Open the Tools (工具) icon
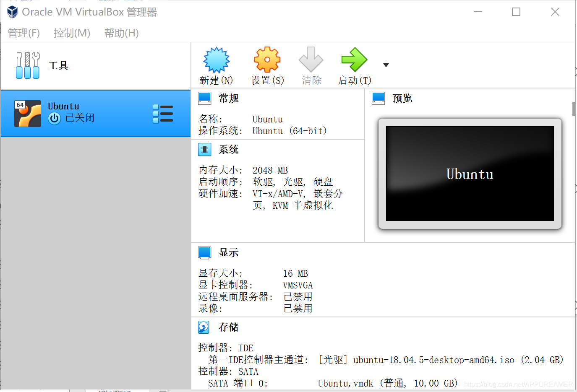The width and height of the screenshot is (577, 392). point(28,65)
